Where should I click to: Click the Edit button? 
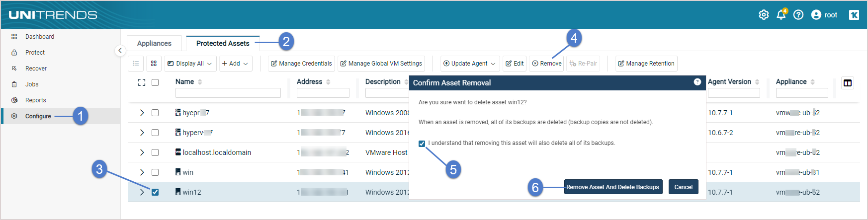pos(515,64)
